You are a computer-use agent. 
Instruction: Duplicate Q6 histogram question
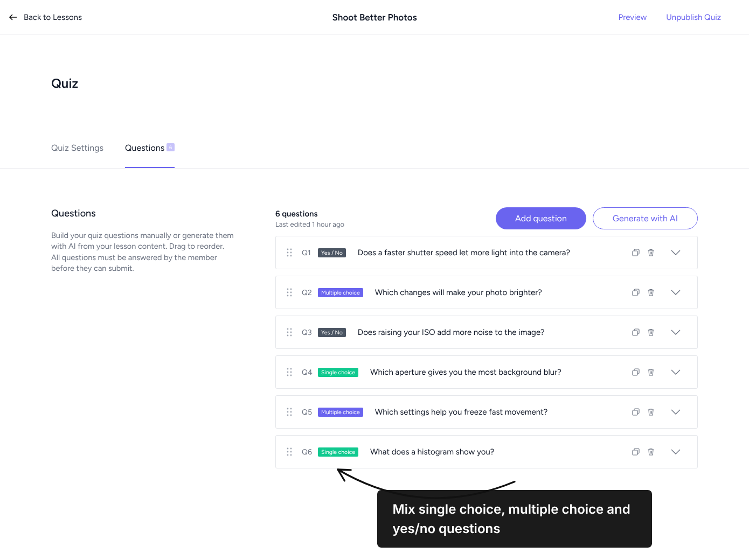click(636, 452)
